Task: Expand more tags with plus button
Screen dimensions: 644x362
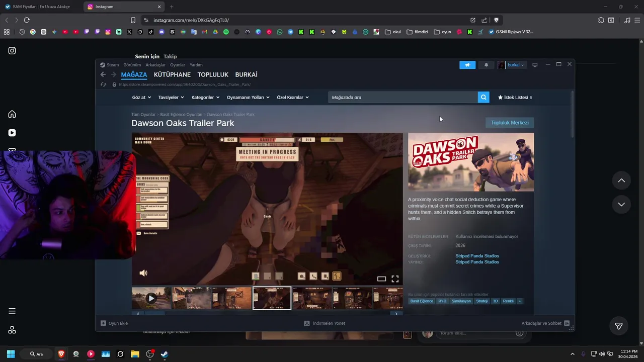Action: click(520, 301)
